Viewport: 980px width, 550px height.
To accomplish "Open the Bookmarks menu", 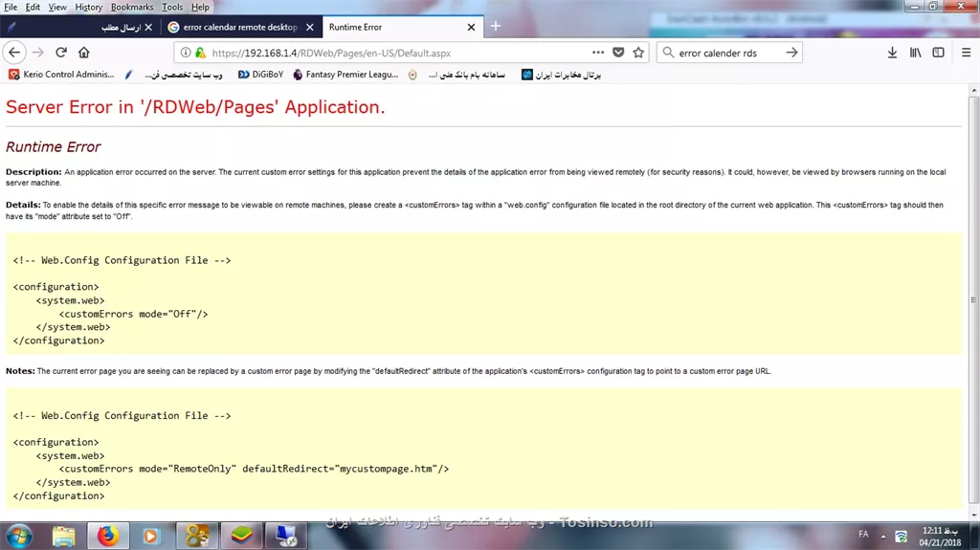I will (x=132, y=7).
